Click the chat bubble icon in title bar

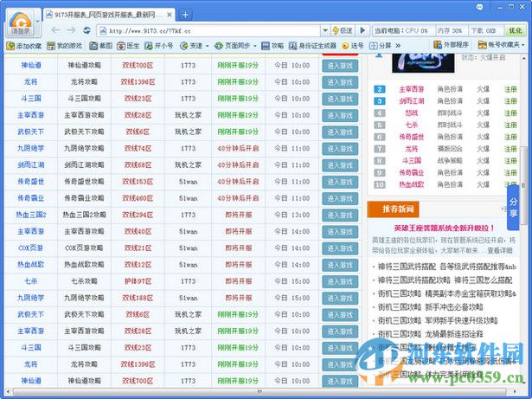(x=479, y=7)
